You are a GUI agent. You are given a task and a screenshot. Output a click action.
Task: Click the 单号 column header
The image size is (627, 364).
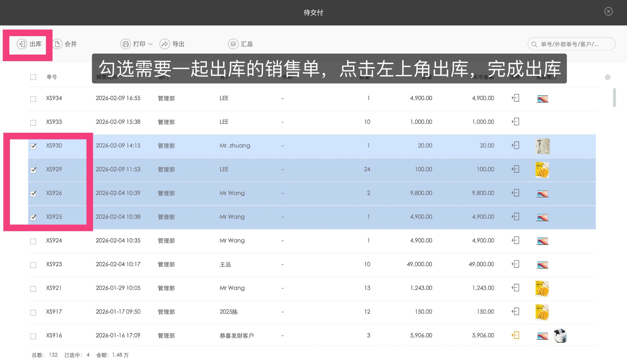[x=52, y=77]
